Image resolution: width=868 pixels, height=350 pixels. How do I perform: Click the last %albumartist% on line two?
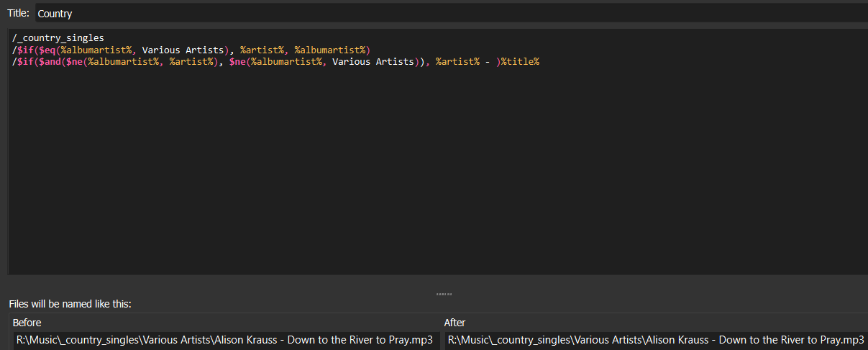(330, 50)
